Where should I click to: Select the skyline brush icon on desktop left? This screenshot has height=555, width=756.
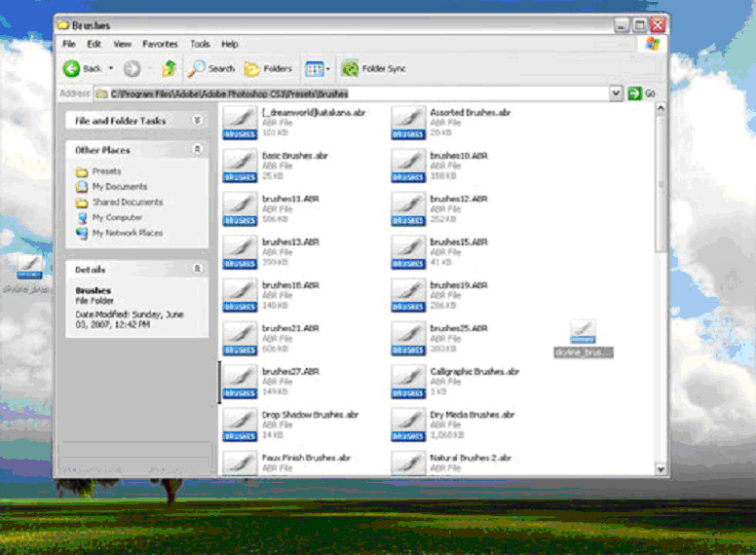pyautogui.click(x=29, y=269)
